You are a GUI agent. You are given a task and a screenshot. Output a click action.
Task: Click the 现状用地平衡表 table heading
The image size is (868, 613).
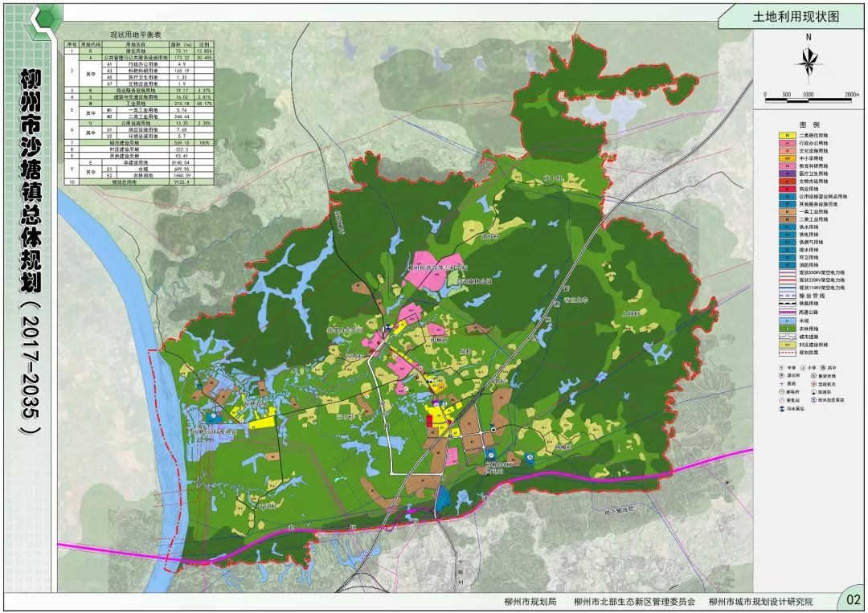[x=136, y=35]
